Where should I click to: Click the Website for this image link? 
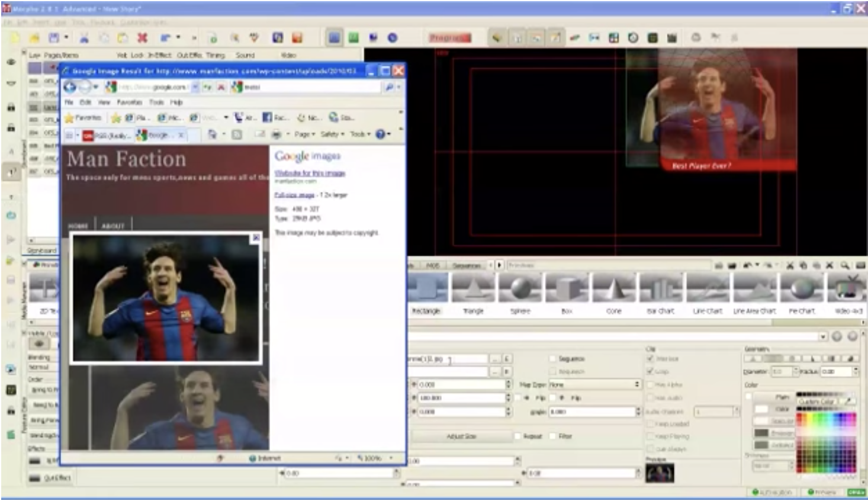tap(310, 173)
